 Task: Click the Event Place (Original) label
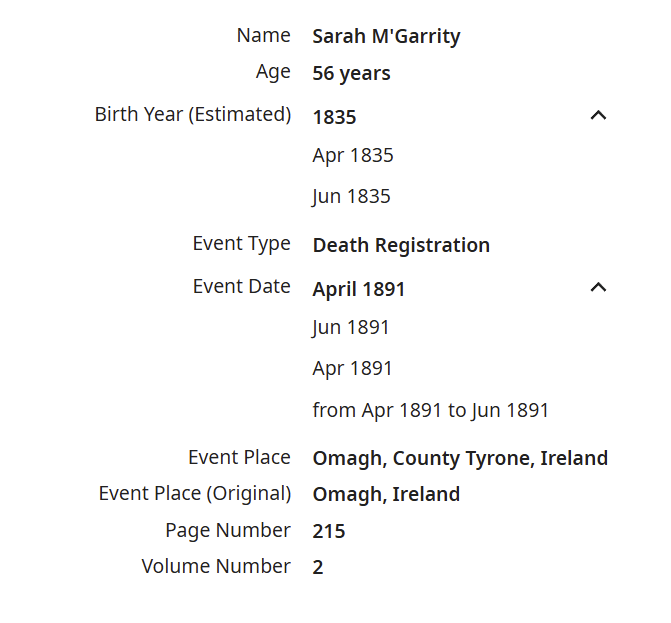coord(195,493)
